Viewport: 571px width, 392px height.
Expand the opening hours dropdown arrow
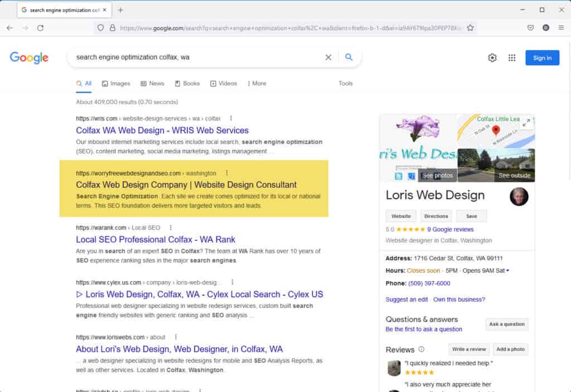coord(507,270)
